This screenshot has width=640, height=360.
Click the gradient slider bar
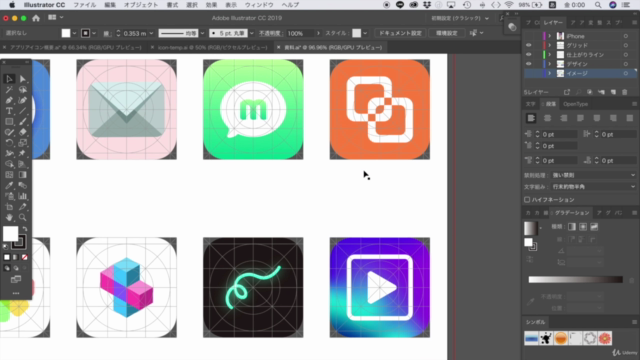pyautogui.click(x=576, y=280)
